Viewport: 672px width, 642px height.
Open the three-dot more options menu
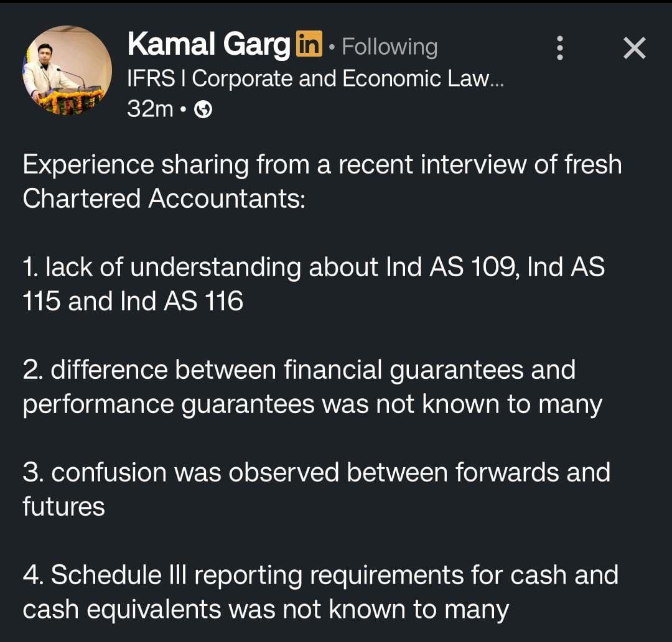(x=560, y=48)
